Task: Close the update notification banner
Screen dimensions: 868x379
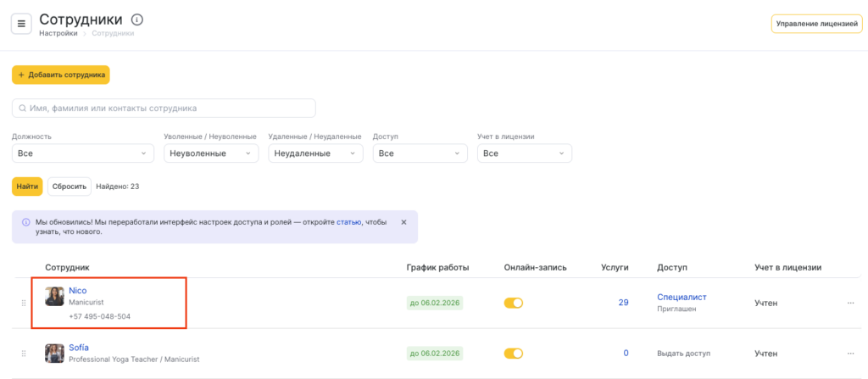Action: pyautogui.click(x=403, y=222)
